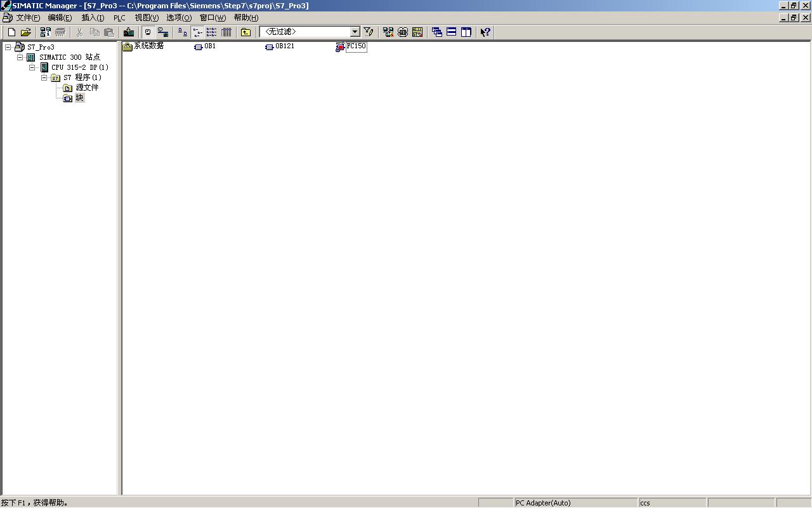Viewport: 812px width, 508px height.
Task: Click the Up One Level folder icon
Action: (246, 32)
